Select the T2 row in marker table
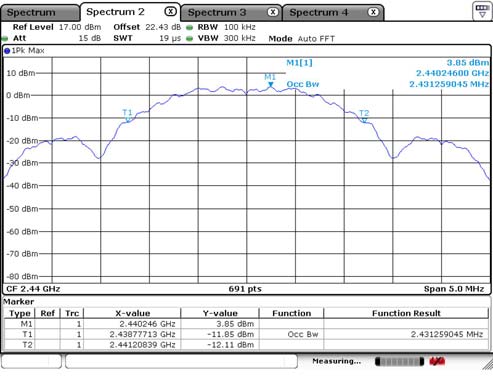The image size is (493, 383). click(246, 345)
